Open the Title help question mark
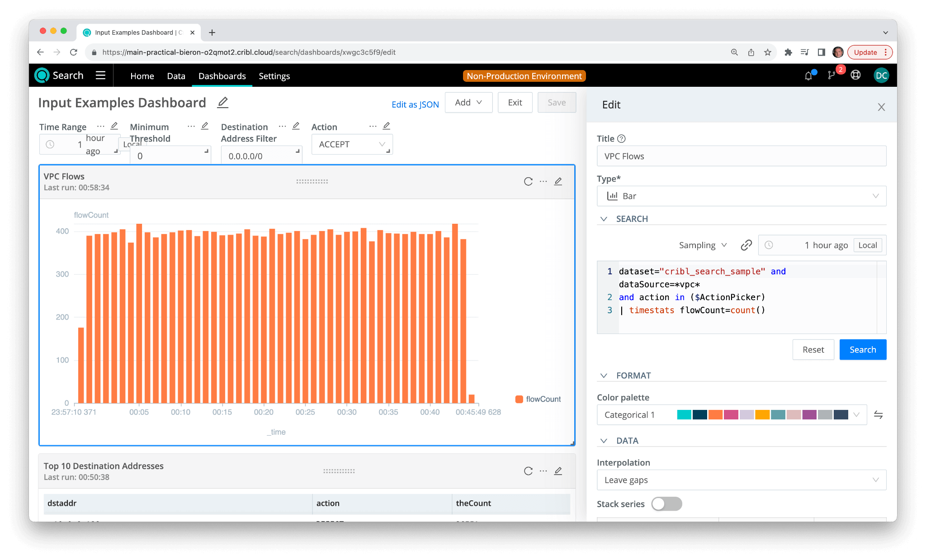 [621, 139]
